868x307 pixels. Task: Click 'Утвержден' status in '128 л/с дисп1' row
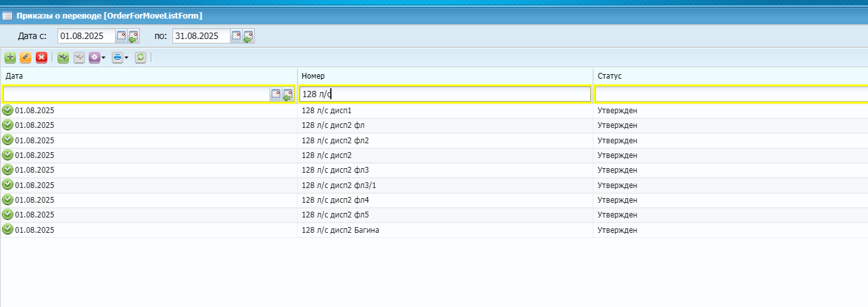617,111
